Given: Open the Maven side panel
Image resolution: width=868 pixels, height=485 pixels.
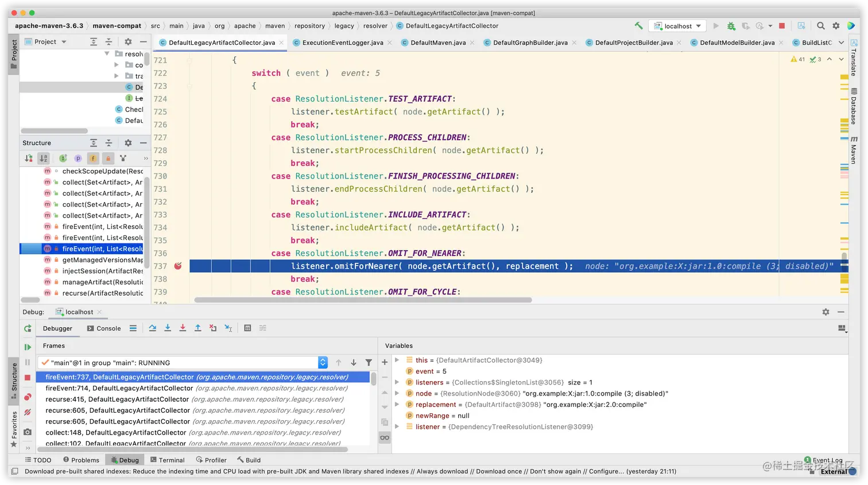Looking at the screenshot, I should click(x=854, y=150).
